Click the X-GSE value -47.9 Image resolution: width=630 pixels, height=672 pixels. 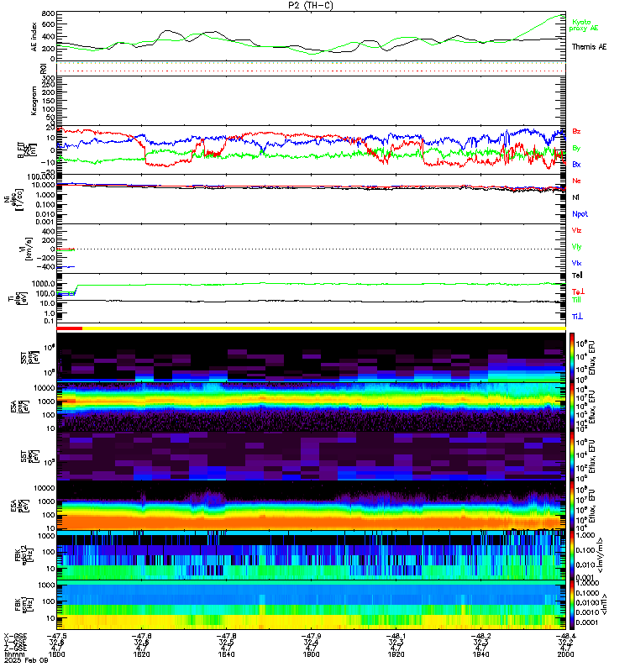click(x=311, y=636)
